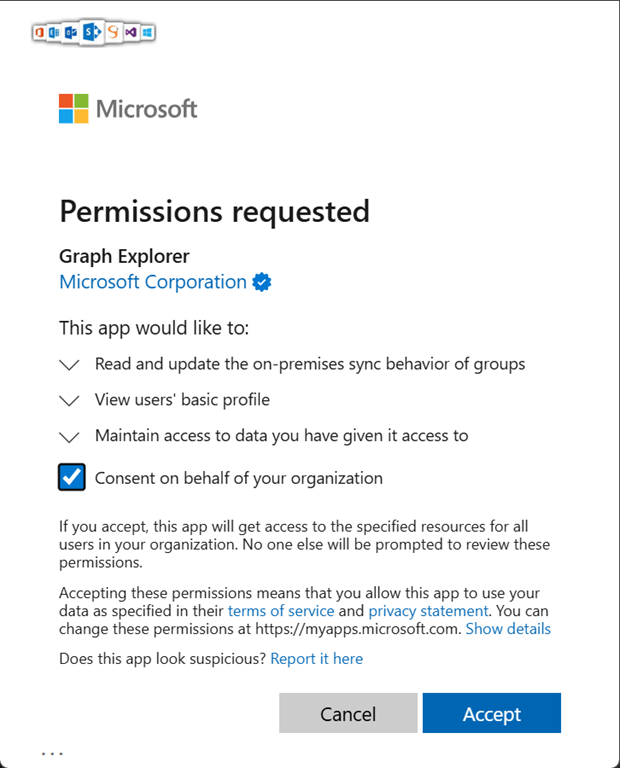
Task: Expand the on-premises sync behavior permission
Action: click(x=69, y=365)
